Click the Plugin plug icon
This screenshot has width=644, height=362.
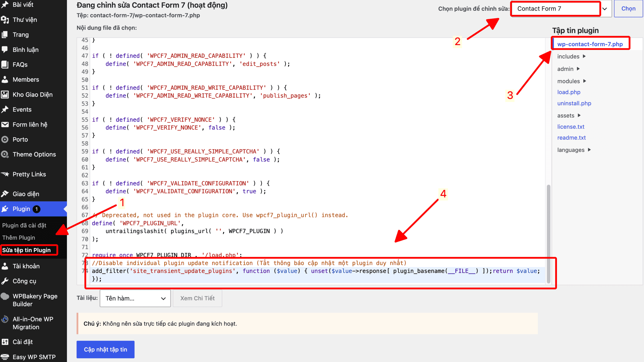(x=5, y=209)
